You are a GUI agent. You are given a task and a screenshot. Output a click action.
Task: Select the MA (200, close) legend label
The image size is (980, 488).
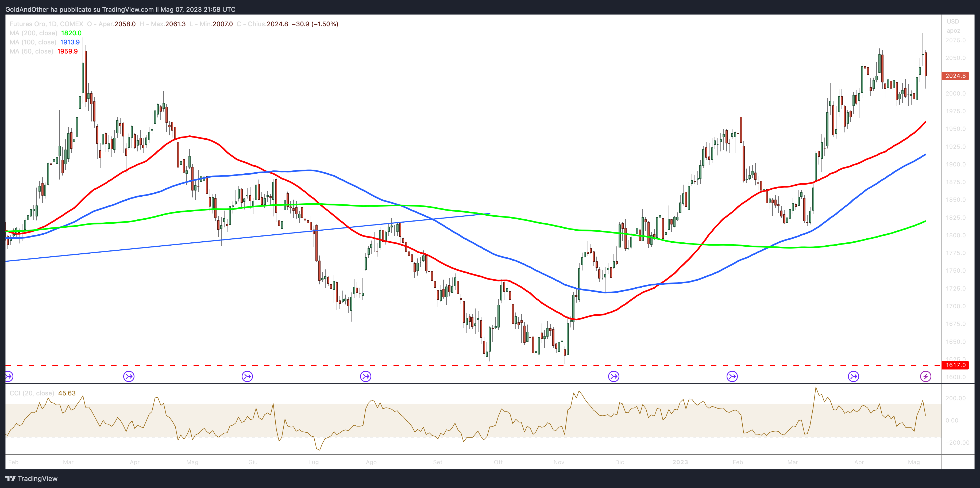click(x=33, y=33)
